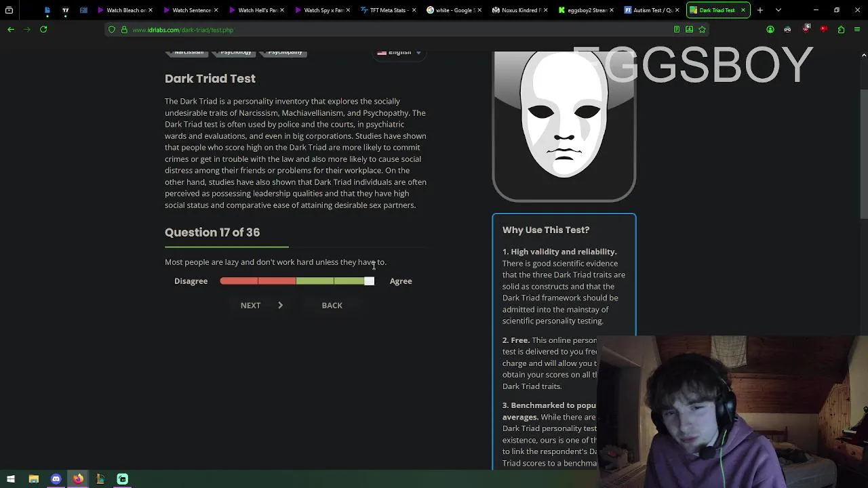Switch to the Noxus Kindred tab
This screenshot has width=868, height=488.
pos(521,10)
